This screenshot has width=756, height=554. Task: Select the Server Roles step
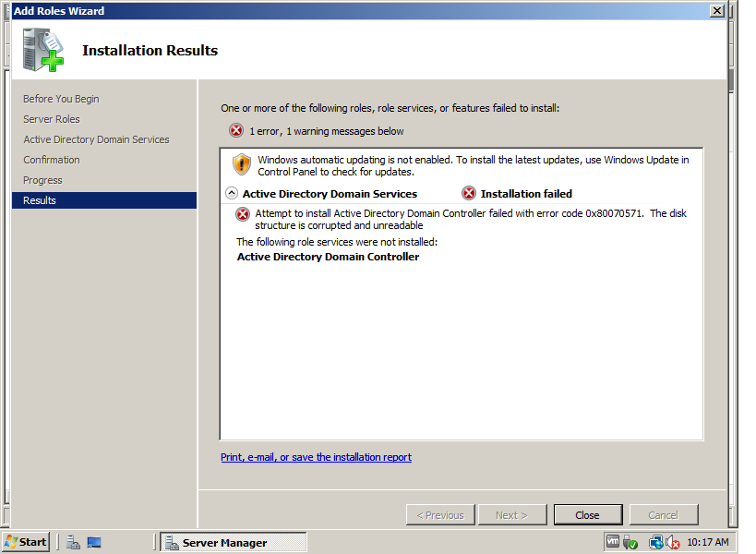coord(52,119)
